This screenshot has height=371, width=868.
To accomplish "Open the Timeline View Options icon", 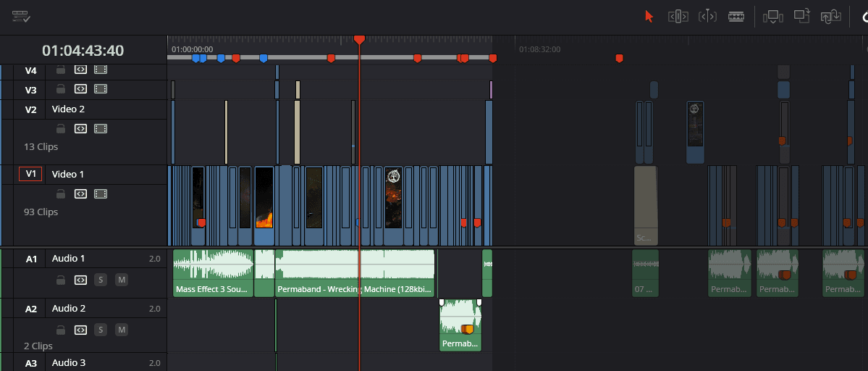I will pos(21,16).
